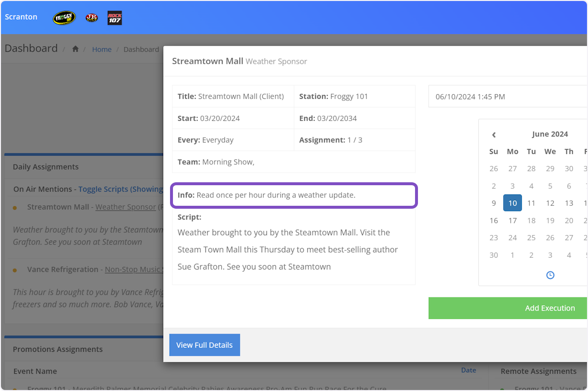Open the Non-Stop Music link
This screenshot has width=588, height=391.
133,269
